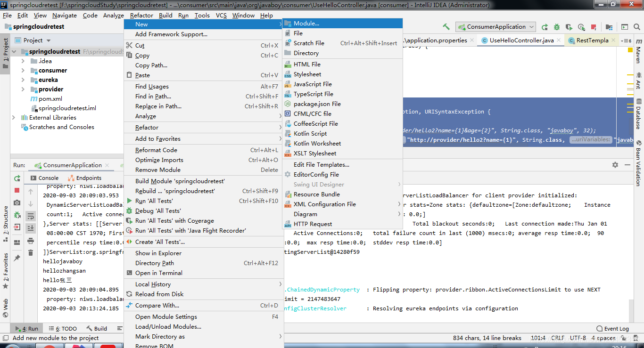Choose Kotlin Script in the New submenu
644x348 pixels.
(343, 134)
